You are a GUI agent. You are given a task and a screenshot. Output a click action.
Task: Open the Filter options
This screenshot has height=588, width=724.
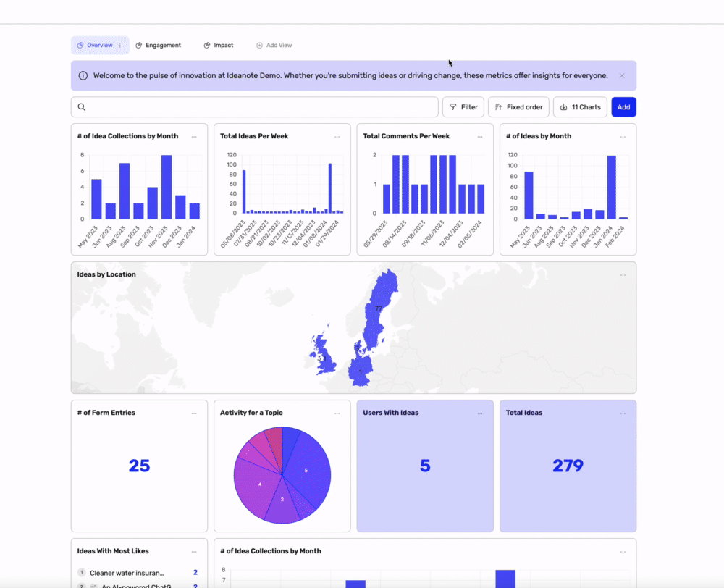pyautogui.click(x=463, y=107)
